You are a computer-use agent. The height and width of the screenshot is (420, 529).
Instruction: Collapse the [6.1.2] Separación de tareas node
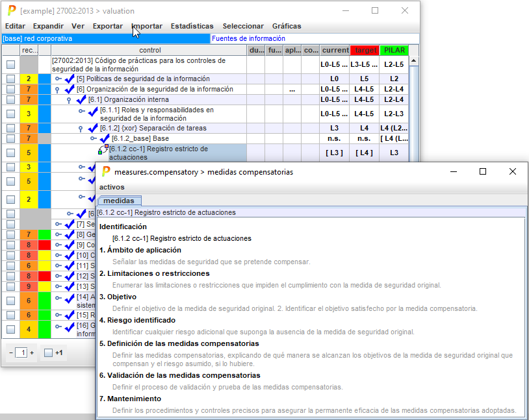coord(81,129)
